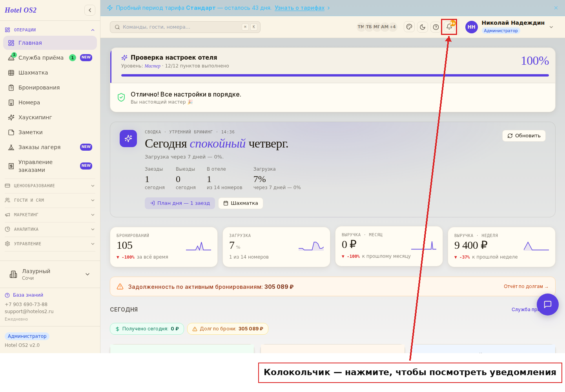The width and height of the screenshot is (565, 392).
Task: Open Заметки in the sidebar
Action: pyautogui.click(x=50, y=132)
